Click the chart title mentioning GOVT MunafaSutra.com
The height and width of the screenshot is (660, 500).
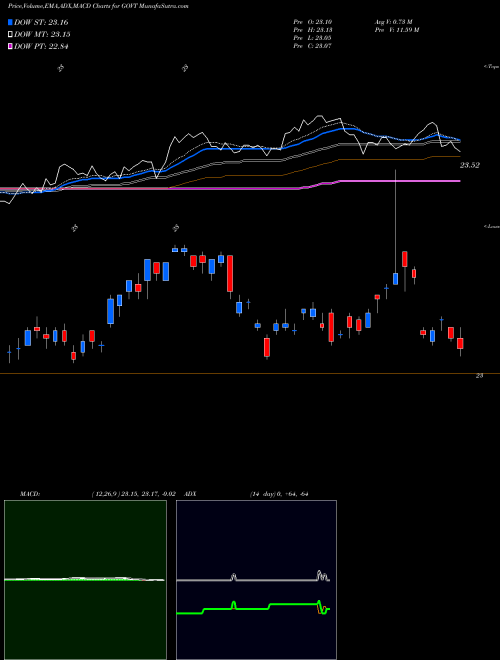98,6
